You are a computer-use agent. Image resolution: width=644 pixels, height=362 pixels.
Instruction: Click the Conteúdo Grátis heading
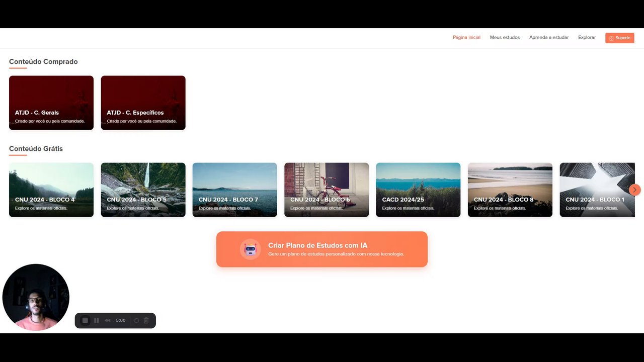pos(36,149)
